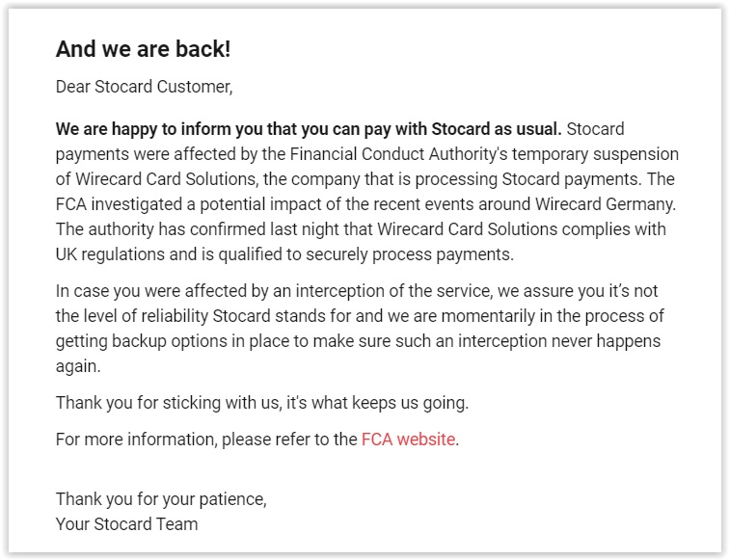Click the line starting 'The authority has confirmed'

point(361,229)
